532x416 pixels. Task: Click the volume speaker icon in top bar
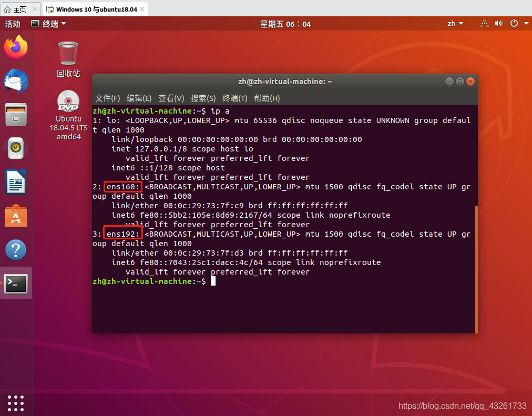click(499, 24)
